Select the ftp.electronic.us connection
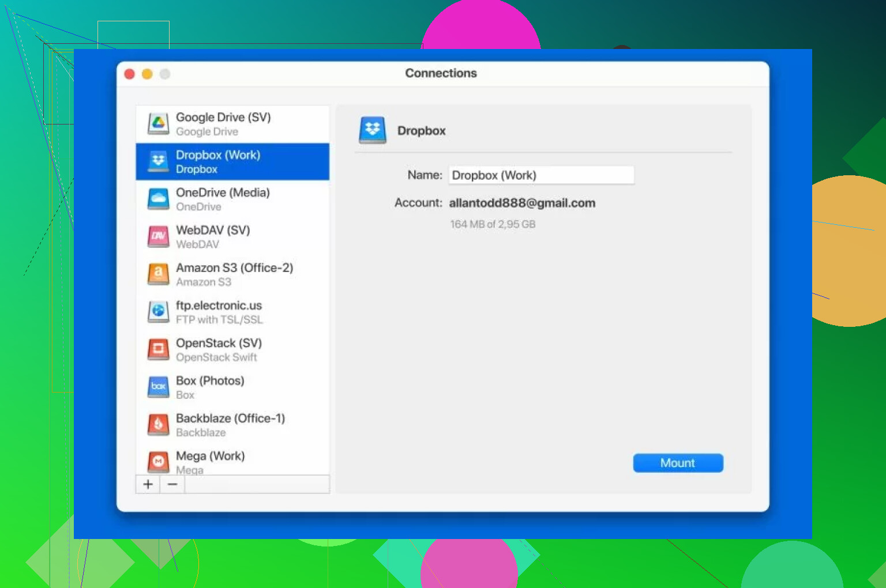 (232, 312)
